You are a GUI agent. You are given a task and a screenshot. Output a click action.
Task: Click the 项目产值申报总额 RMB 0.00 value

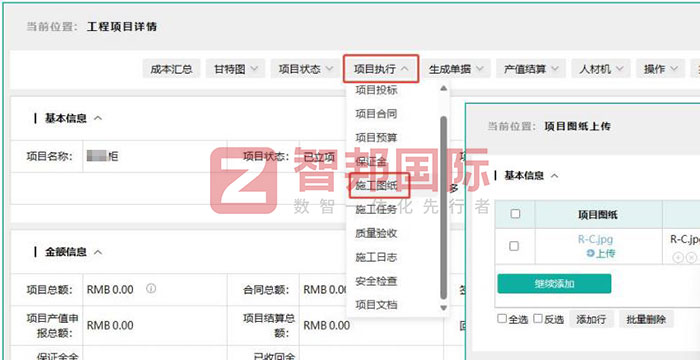point(110,325)
